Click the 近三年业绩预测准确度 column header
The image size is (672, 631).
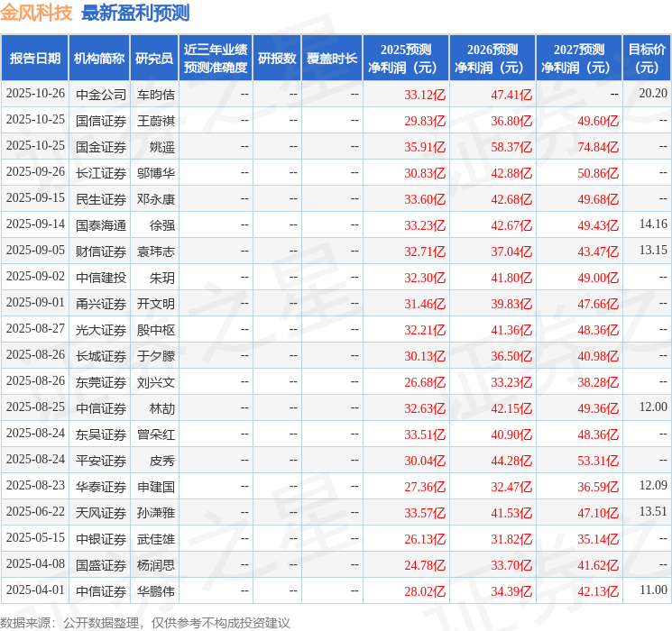point(215,59)
